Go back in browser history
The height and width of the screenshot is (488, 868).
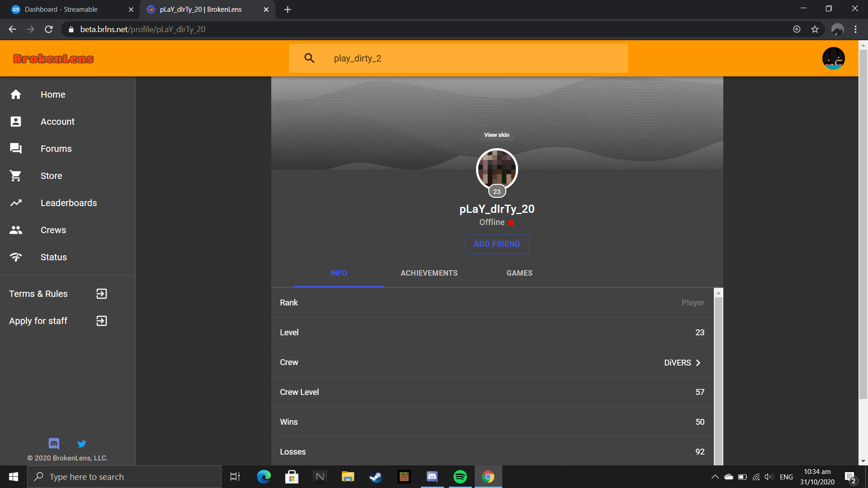pos(12,29)
